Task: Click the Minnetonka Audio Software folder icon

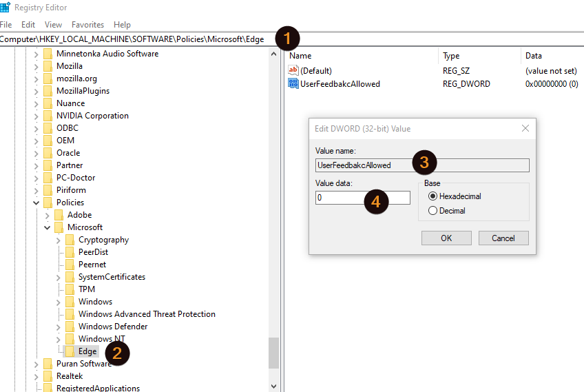Action: point(48,54)
